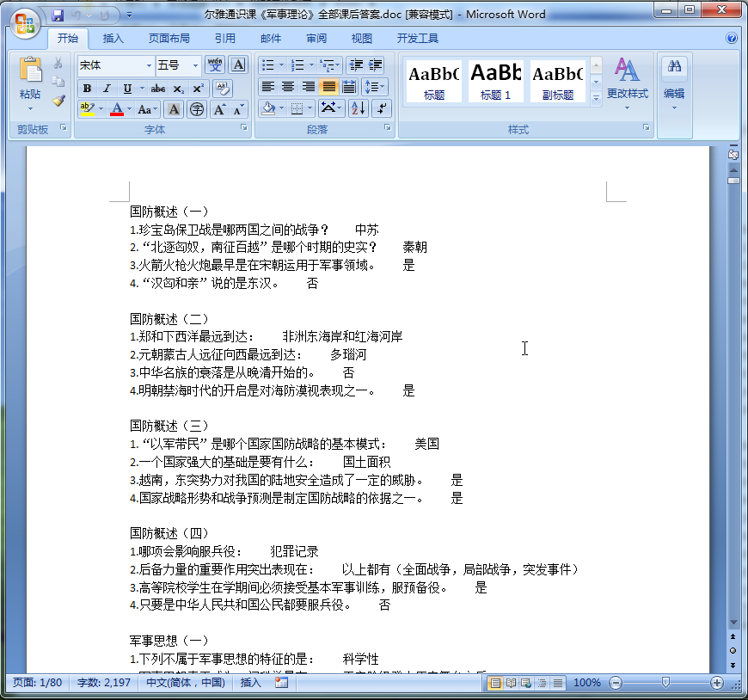Switch to Print Layout view

pos(495,683)
